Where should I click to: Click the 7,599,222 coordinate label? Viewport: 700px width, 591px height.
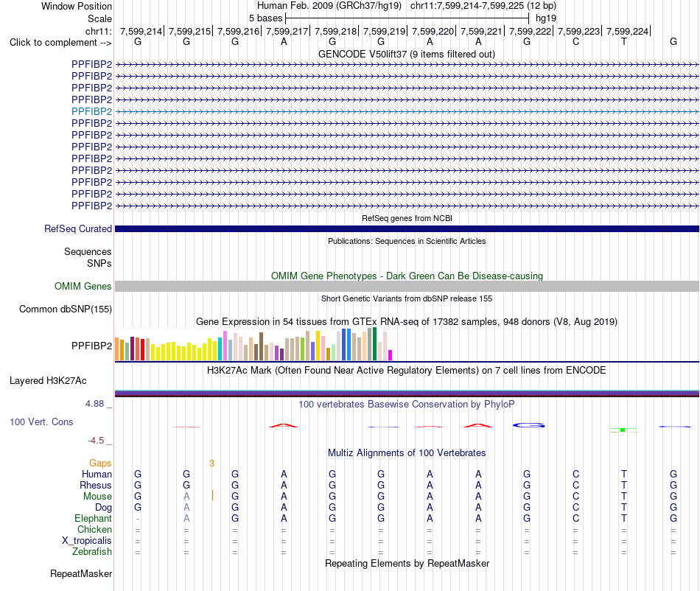530,31
